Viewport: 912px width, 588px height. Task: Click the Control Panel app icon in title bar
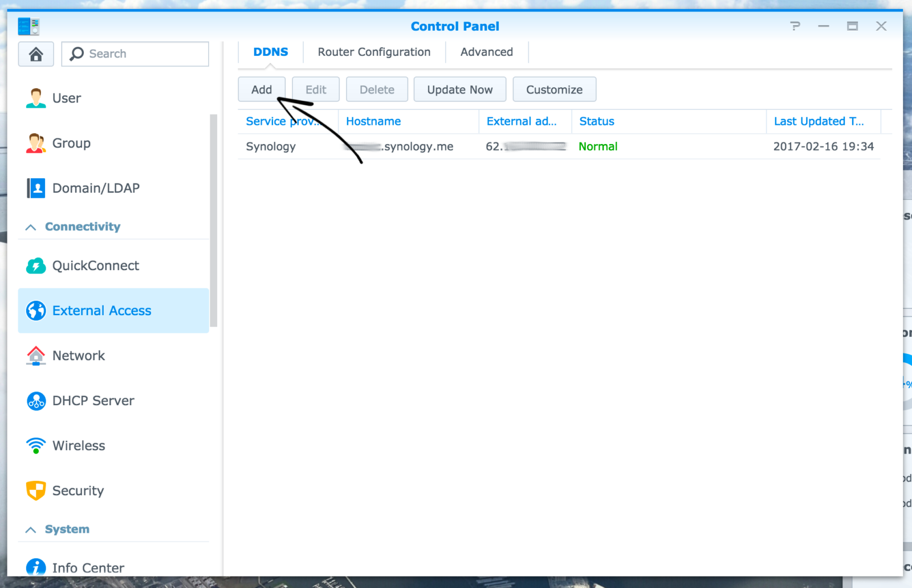click(x=28, y=26)
